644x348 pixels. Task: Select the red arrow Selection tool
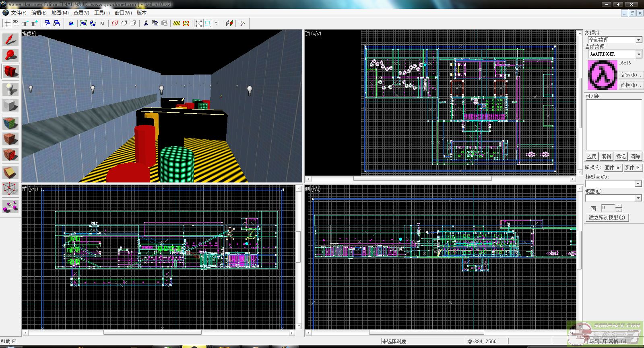point(10,39)
